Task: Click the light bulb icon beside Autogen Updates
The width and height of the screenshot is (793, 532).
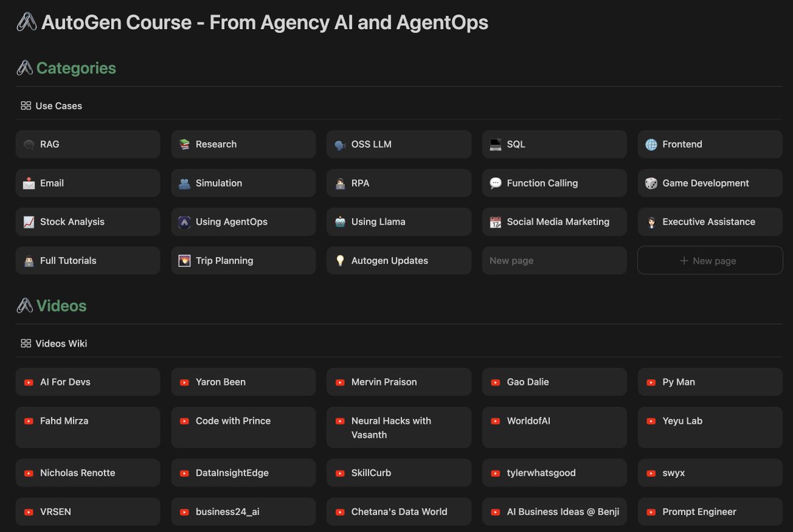Action: coord(340,261)
